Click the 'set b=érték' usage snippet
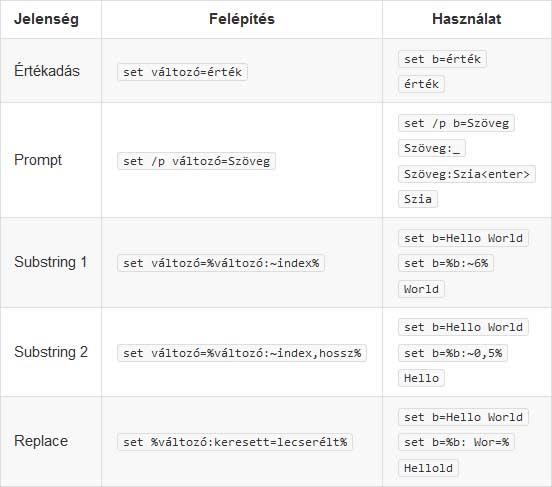 (x=443, y=59)
